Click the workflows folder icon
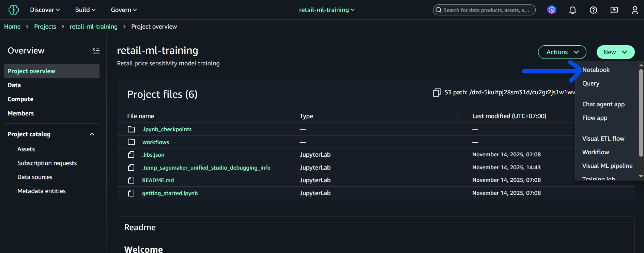The width and height of the screenshot is (644, 253). pos(131,142)
